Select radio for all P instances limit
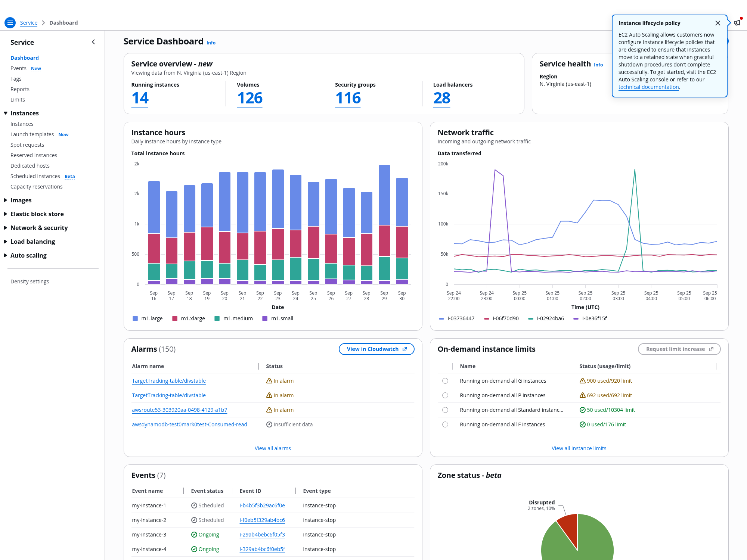The image size is (747, 560). tap(445, 395)
